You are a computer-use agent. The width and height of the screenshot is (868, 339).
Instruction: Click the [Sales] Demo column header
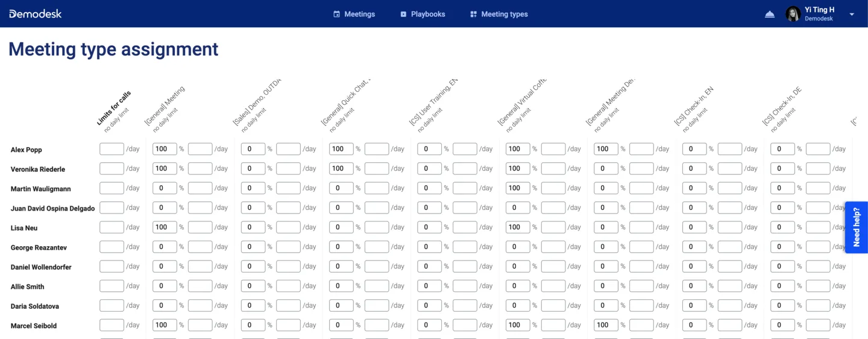pyautogui.click(x=257, y=102)
